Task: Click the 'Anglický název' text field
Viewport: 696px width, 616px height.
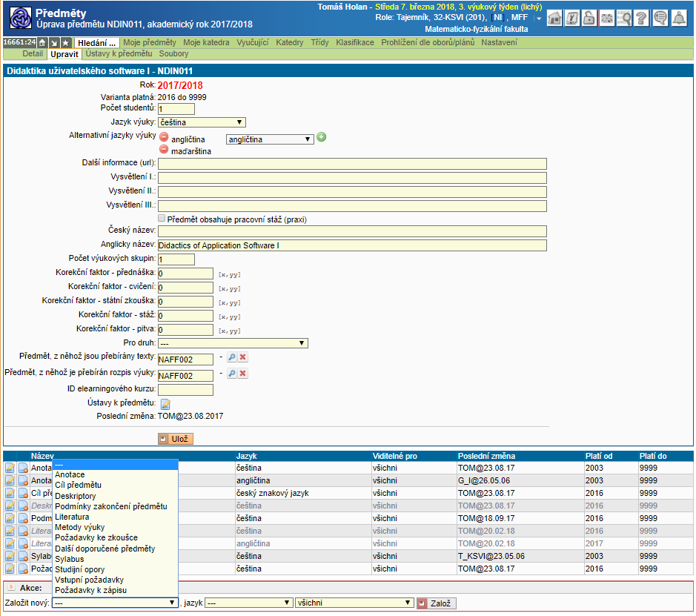Action: tap(352, 245)
